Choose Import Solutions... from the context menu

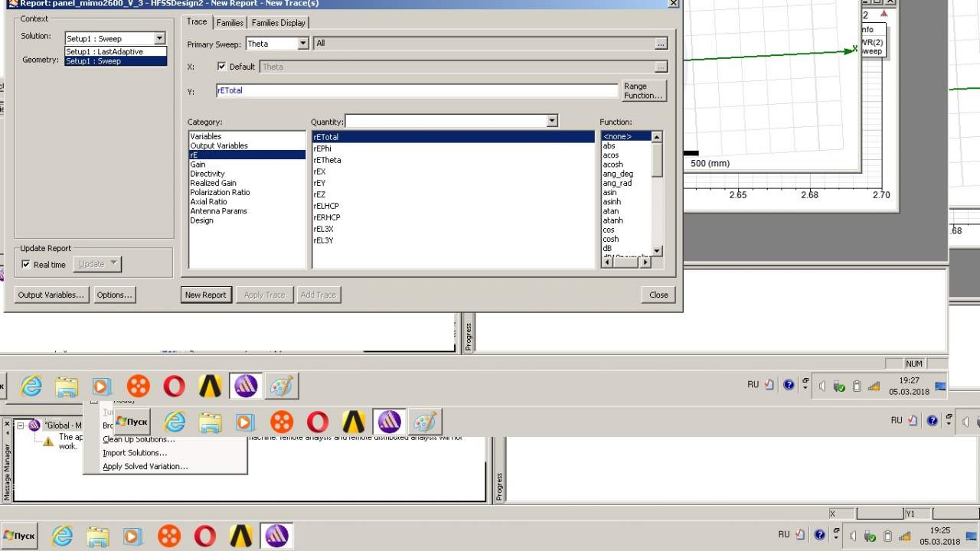135,453
